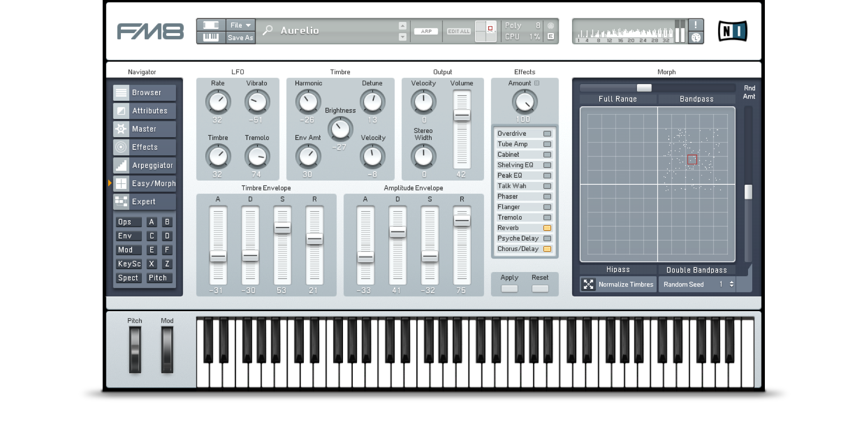The width and height of the screenshot is (868, 426).
Task: Select the next preset with down arrow
Action: [402, 37]
